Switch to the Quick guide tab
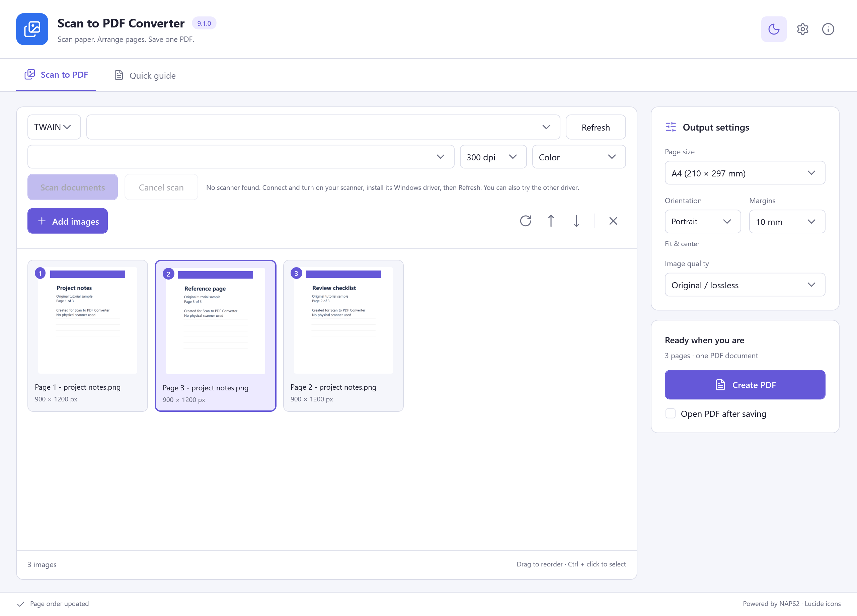Viewport: 857px width, 616px height. (145, 76)
